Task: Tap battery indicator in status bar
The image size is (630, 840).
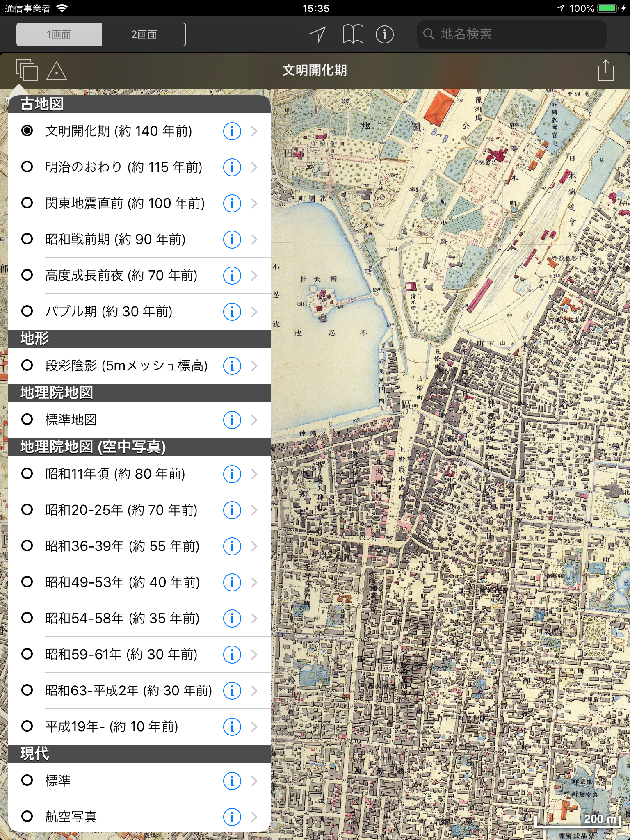Action: (609, 8)
